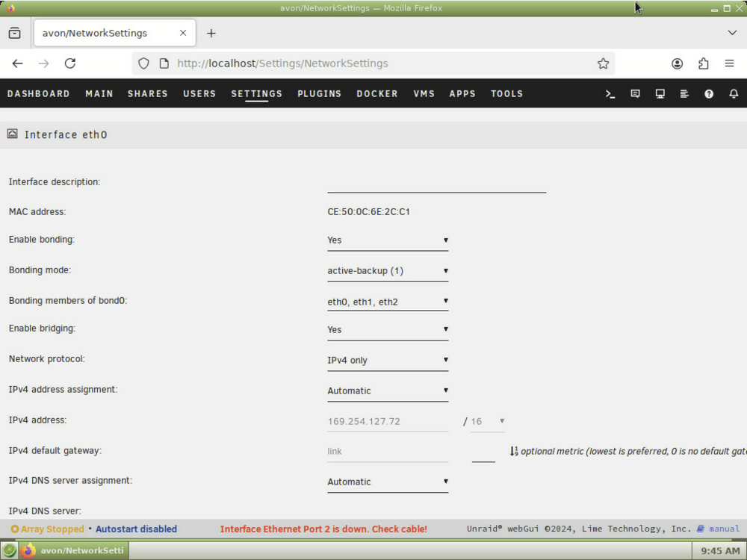Screen dimensions: 747x560
Task: Click the Autostart disabled status text
Action: pyautogui.click(x=136, y=529)
